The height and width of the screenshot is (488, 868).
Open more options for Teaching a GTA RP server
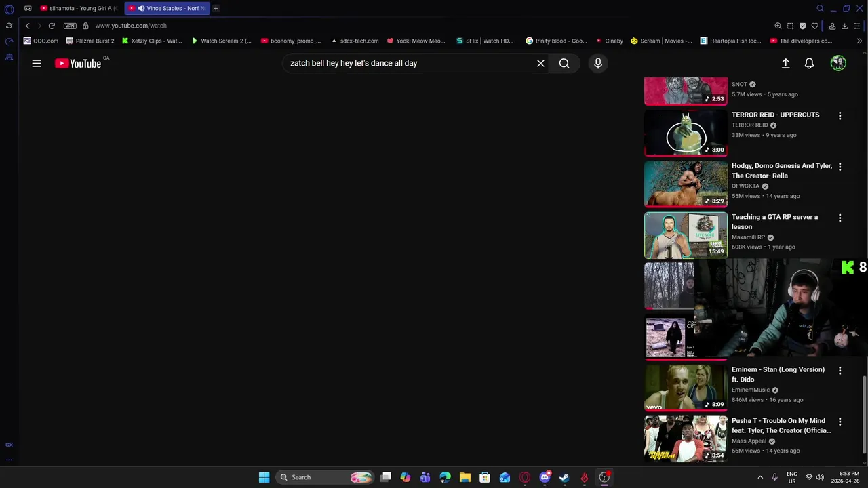[840, 218]
